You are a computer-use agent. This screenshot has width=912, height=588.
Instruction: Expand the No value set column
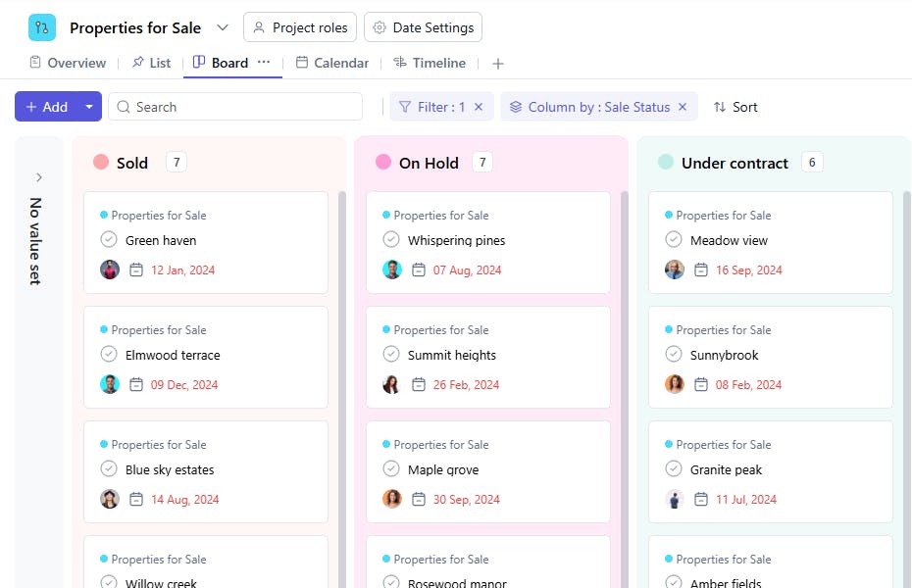tap(39, 177)
